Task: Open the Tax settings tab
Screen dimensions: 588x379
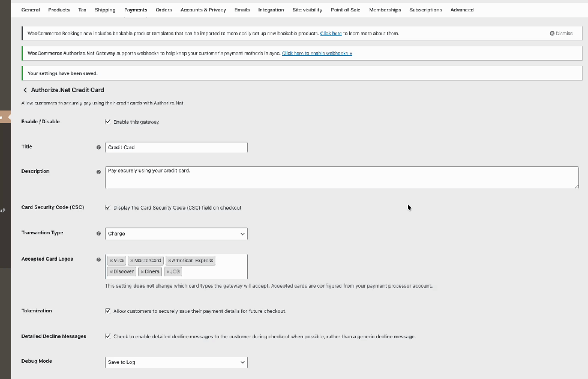Action: [x=82, y=10]
